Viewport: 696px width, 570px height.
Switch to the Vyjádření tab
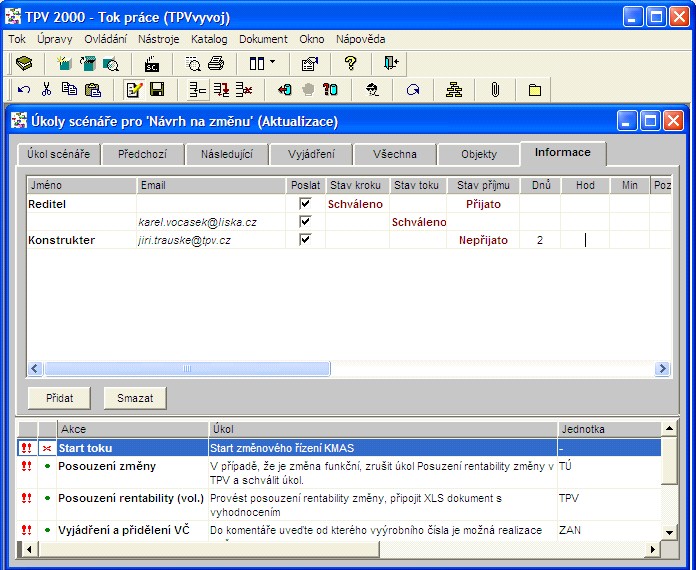point(311,154)
